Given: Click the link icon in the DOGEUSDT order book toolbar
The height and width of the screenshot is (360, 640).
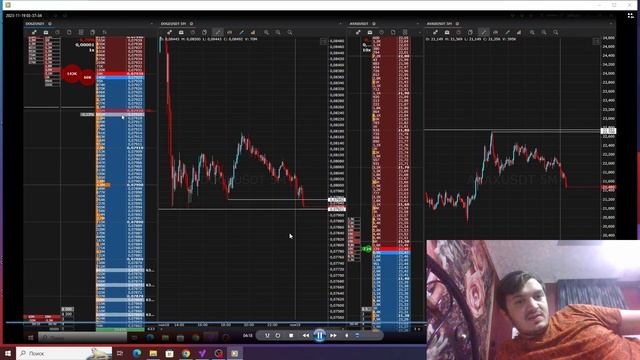Looking at the screenshot, I should (x=34, y=32).
